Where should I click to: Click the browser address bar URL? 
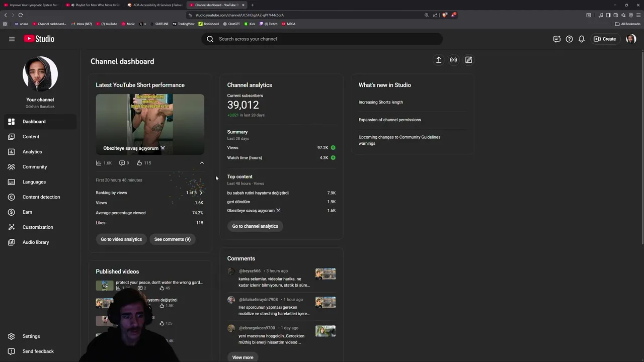239,15
